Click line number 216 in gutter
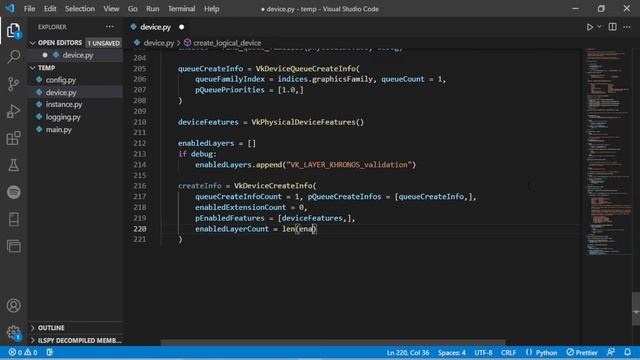640x360 pixels. point(140,186)
